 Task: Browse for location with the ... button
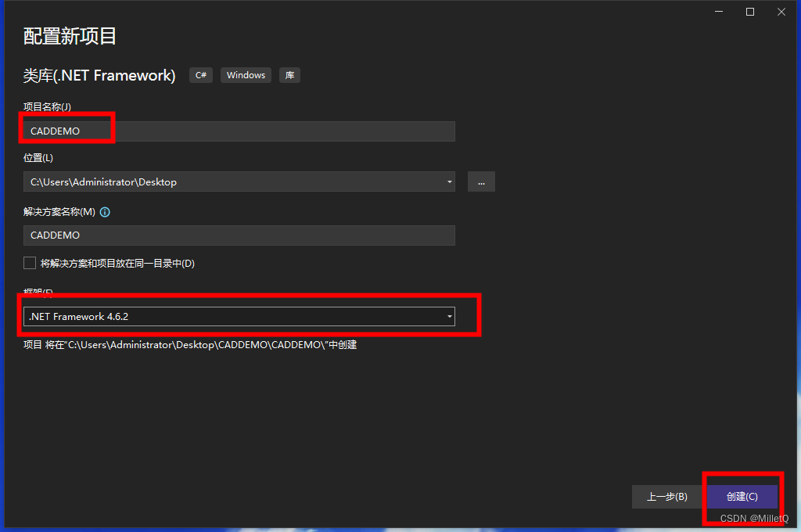pos(481,182)
